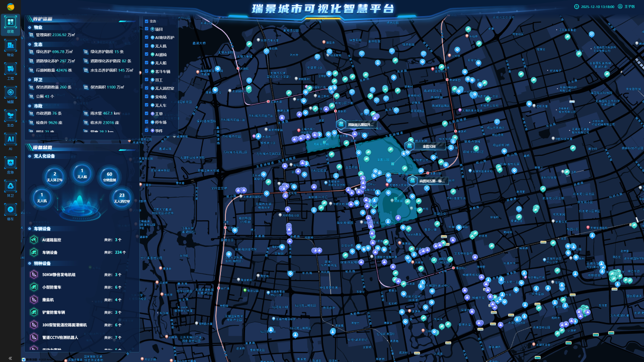644x362 pixels.
Task: Open the 总览 overview sidebar icon
Action: click(x=10, y=22)
